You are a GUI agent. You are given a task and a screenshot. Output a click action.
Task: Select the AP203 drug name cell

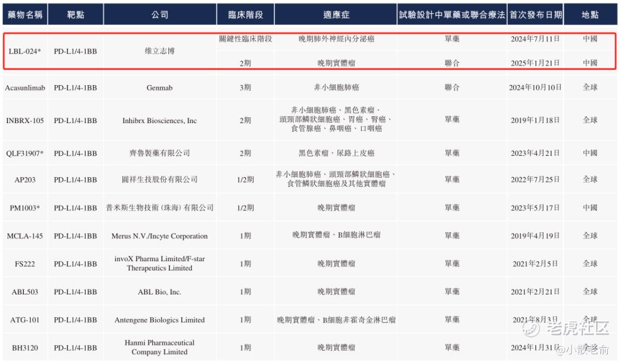tap(25, 180)
